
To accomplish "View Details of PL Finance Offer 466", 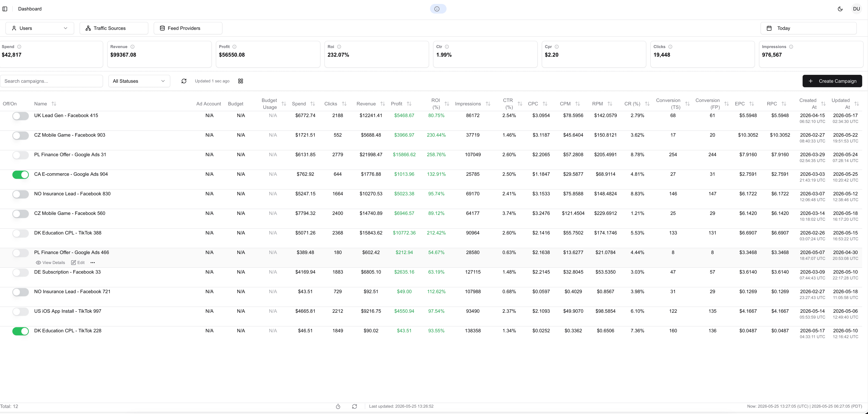I will (50, 263).
